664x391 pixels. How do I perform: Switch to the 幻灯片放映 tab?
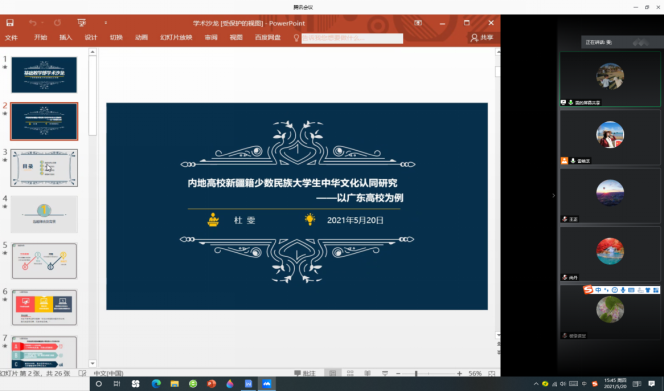click(x=176, y=38)
